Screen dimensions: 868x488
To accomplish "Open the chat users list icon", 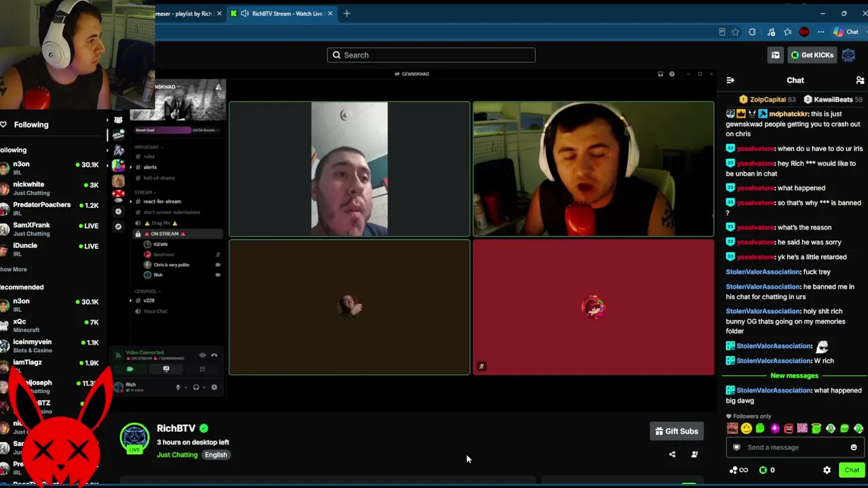I will pyautogui.click(x=860, y=81).
